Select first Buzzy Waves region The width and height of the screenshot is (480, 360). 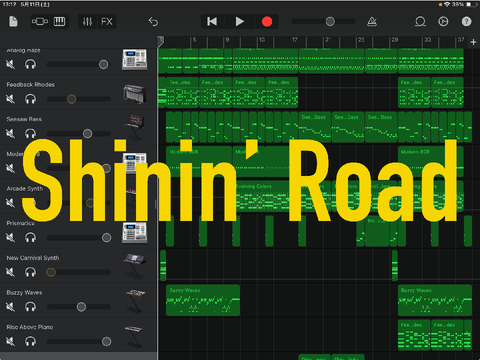(203, 300)
